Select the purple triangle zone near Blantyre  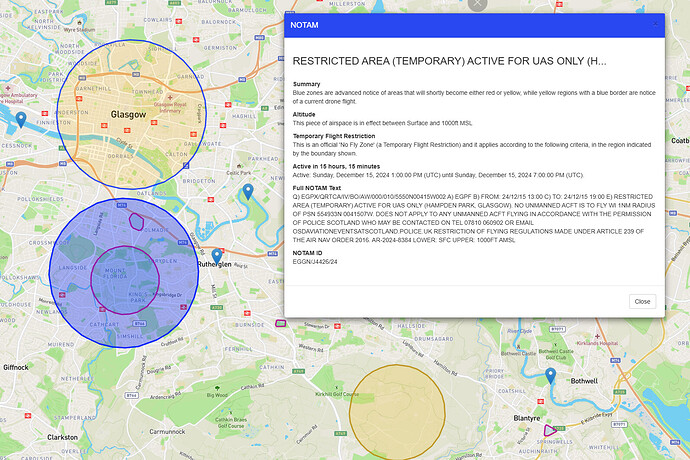pyautogui.click(x=549, y=430)
